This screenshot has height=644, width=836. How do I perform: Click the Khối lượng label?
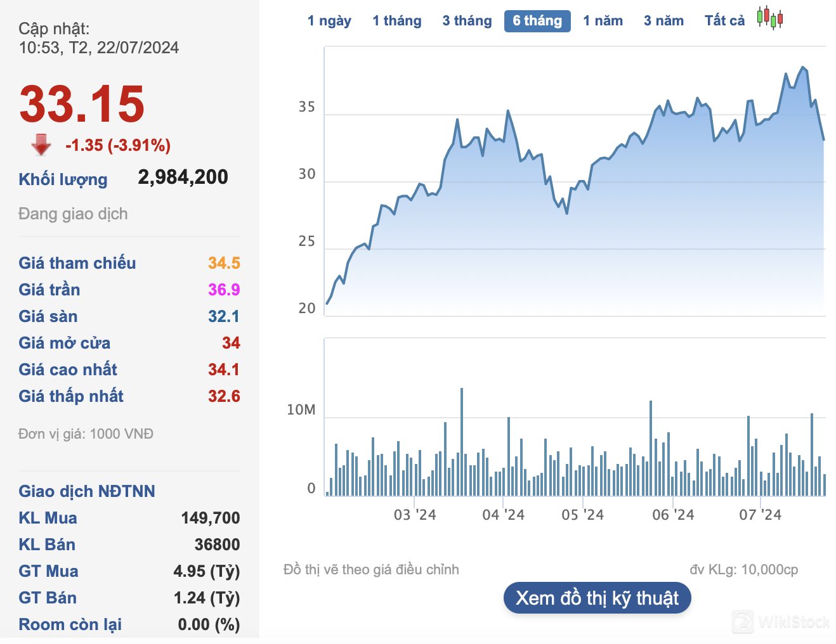pyautogui.click(x=63, y=179)
